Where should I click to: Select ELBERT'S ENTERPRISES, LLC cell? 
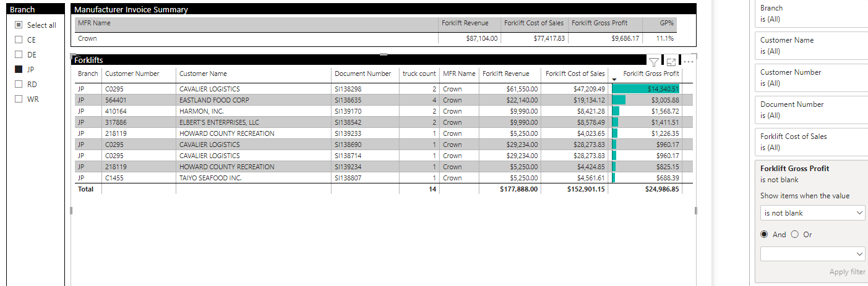click(219, 122)
